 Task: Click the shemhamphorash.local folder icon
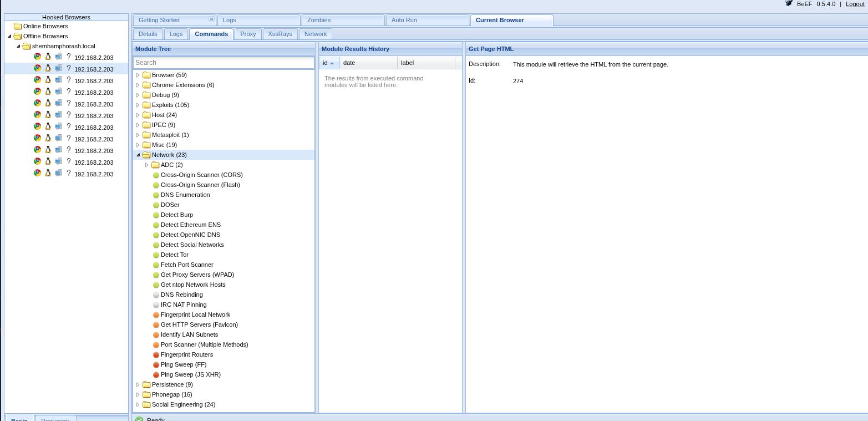27,46
